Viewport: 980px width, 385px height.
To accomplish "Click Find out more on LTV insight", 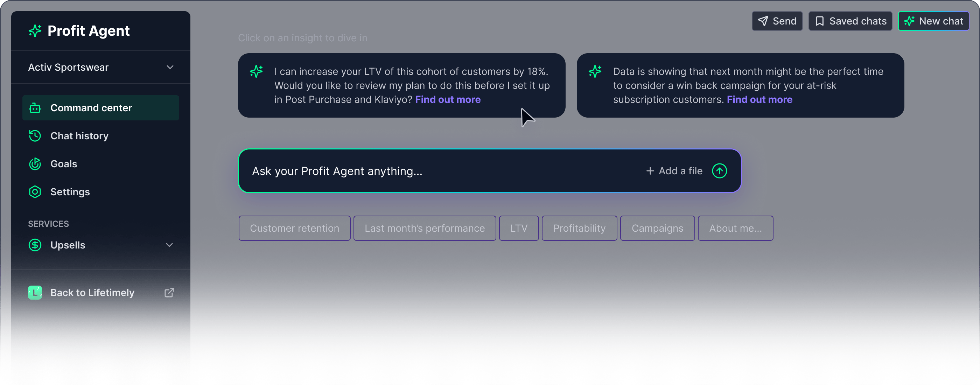I will 448,100.
